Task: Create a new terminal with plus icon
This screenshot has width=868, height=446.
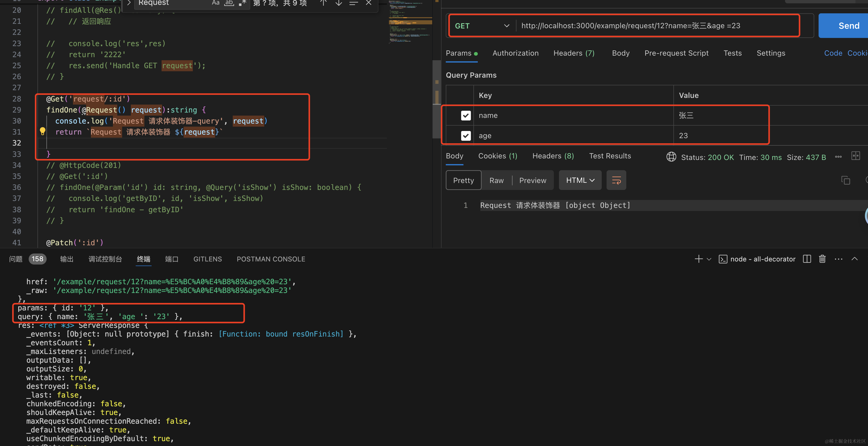Action: coord(698,259)
